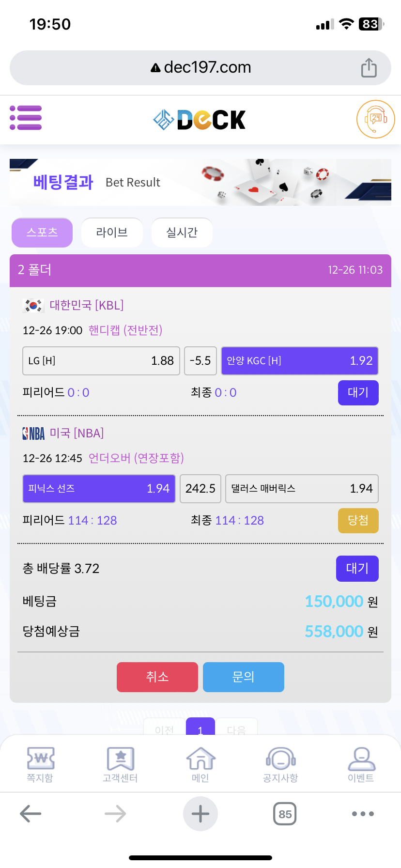The image size is (401, 868).
Task: Open the 이벤트 events icon
Action: [361, 764]
